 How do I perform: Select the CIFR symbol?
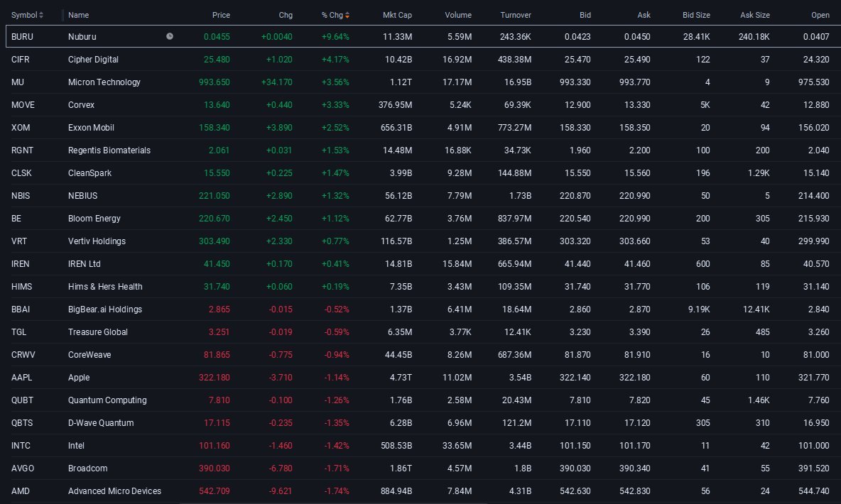pos(20,60)
